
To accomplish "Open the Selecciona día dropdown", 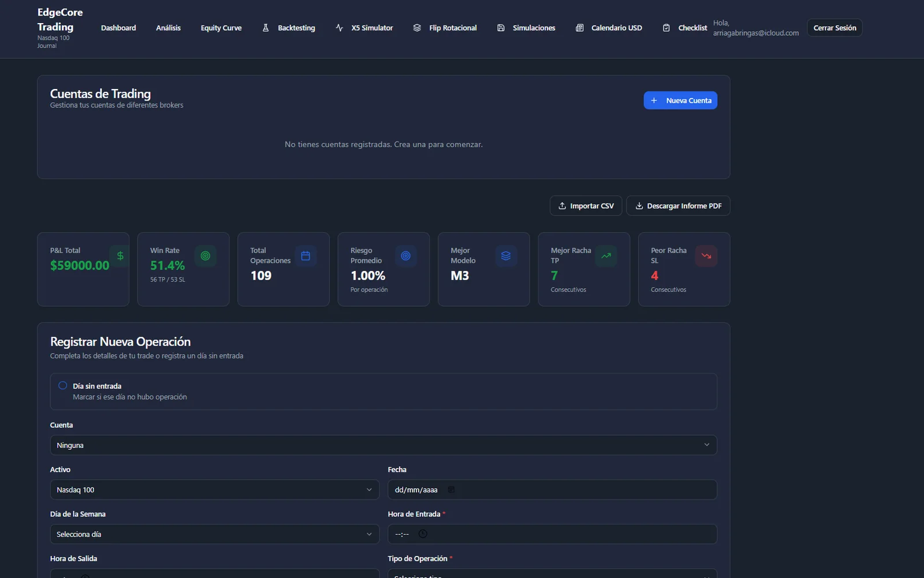I will point(215,534).
